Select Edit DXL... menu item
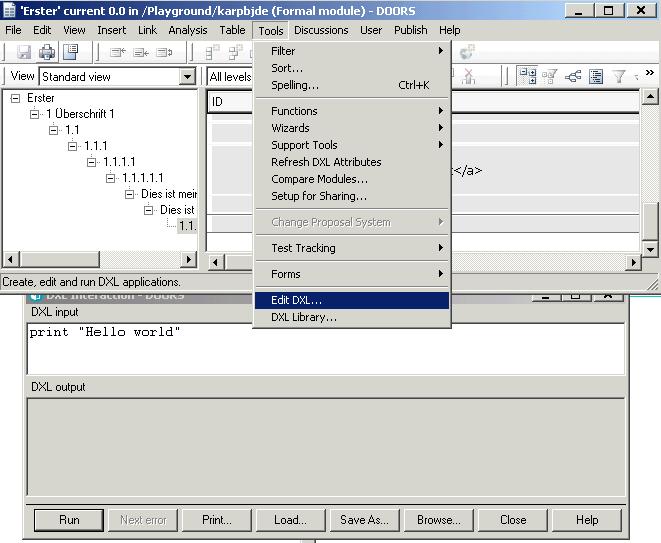Viewport: 661px width, 543px height. 352,300
